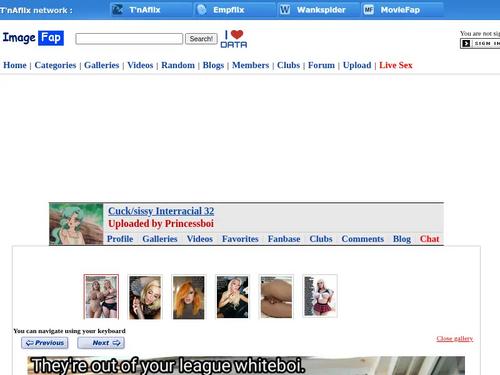The height and width of the screenshot is (375, 500).
Task: Switch to the uploader Favorites tab
Action: (x=240, y=239)
